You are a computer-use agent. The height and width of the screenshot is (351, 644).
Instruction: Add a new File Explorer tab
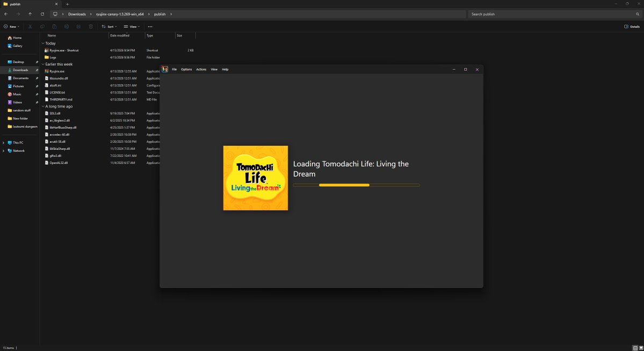pyautogui.click(x=67, y=4)
